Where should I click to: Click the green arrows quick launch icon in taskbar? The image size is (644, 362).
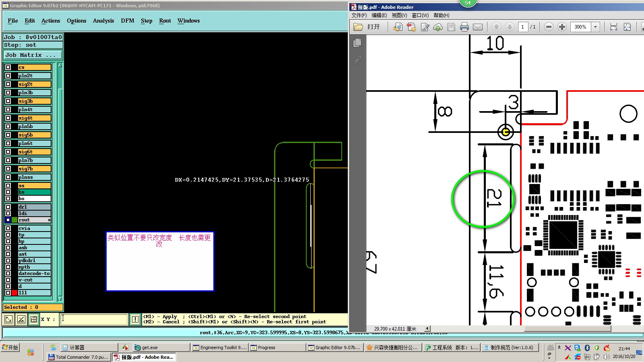tap(53, 347)
